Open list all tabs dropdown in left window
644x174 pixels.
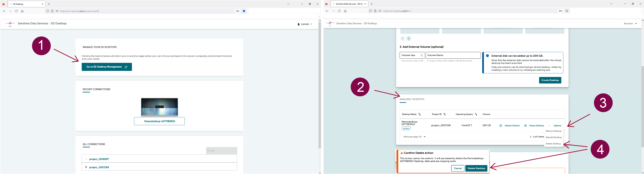tap(288, 4)
